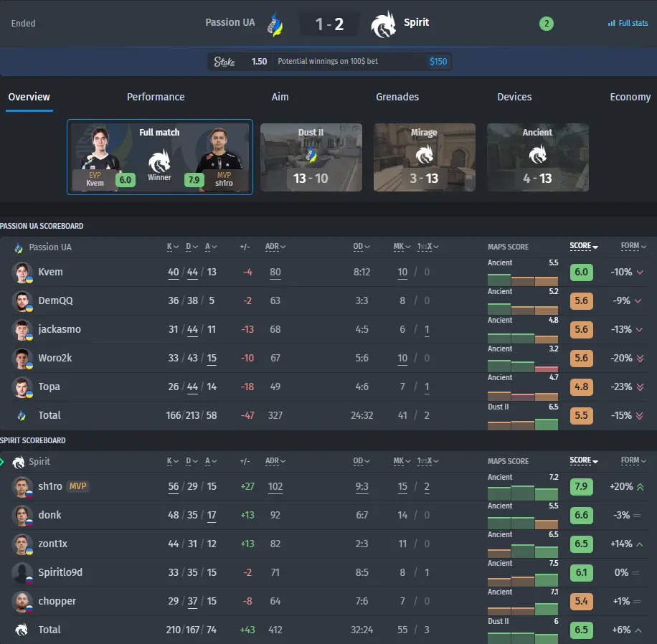Click the green comments count badge
This screenshot has height=644, width=657.
click(x=547, y=24)
